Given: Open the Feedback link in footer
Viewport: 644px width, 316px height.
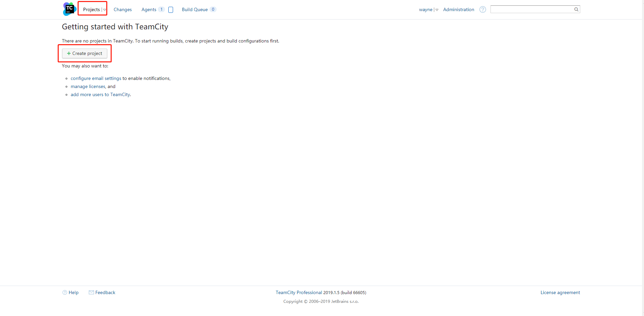Looking at the screenshot, I should pyautogui.click(x=105, y=292).
